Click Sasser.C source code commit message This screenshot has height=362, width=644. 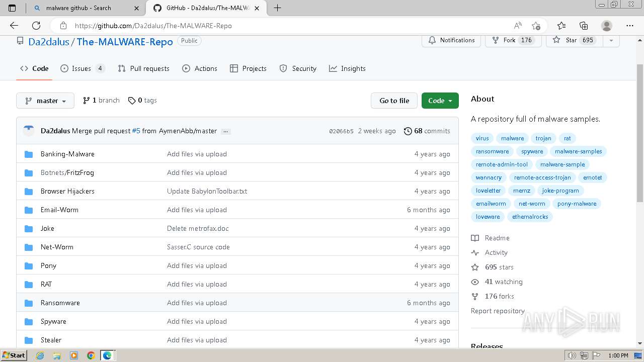(198, 247)
